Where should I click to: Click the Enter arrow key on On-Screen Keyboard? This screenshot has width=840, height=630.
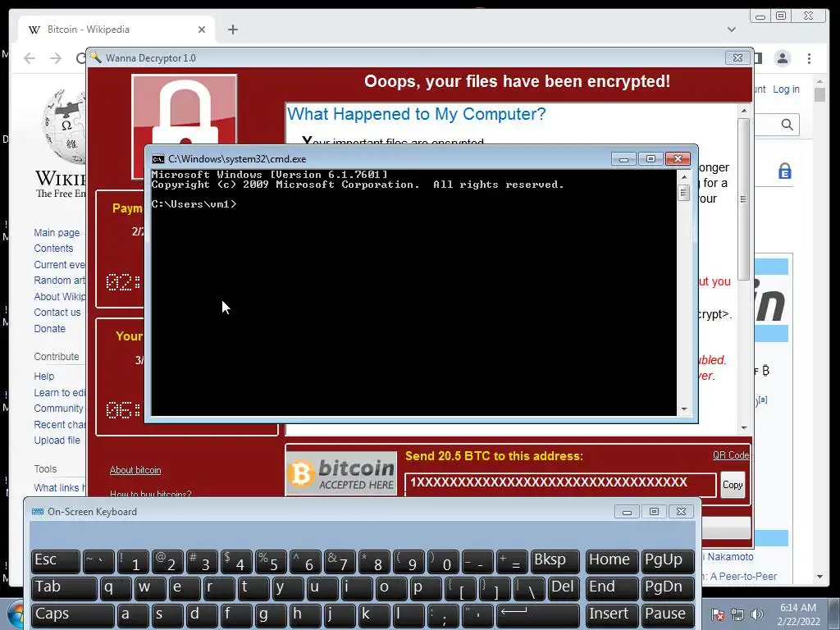point(538,615)
